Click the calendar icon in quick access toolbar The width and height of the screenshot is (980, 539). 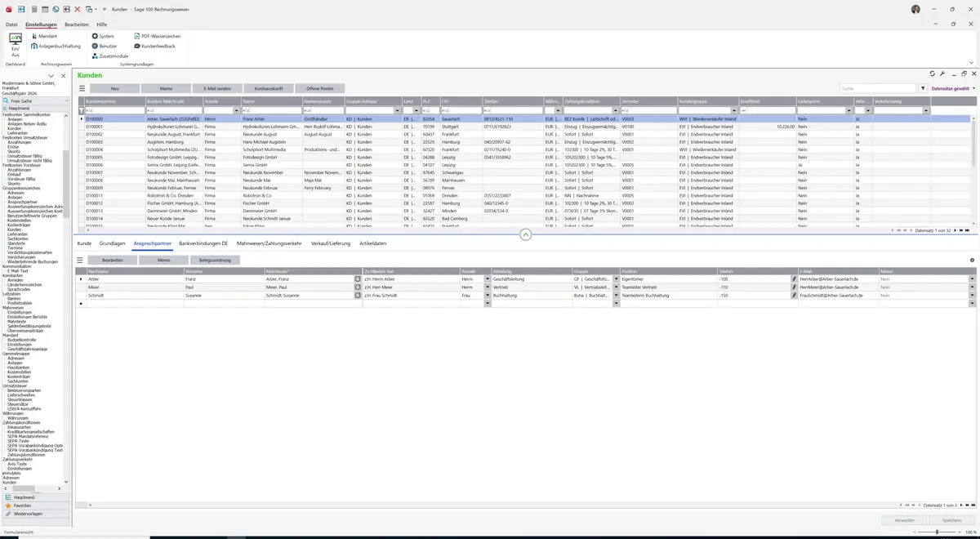44,9
